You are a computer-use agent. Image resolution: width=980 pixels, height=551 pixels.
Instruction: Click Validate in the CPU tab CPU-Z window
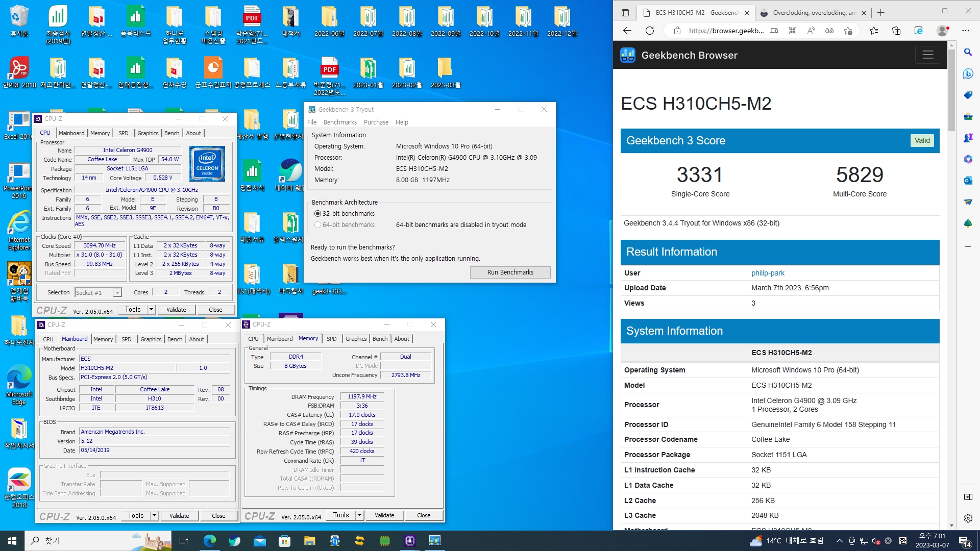tap(176, 310)
